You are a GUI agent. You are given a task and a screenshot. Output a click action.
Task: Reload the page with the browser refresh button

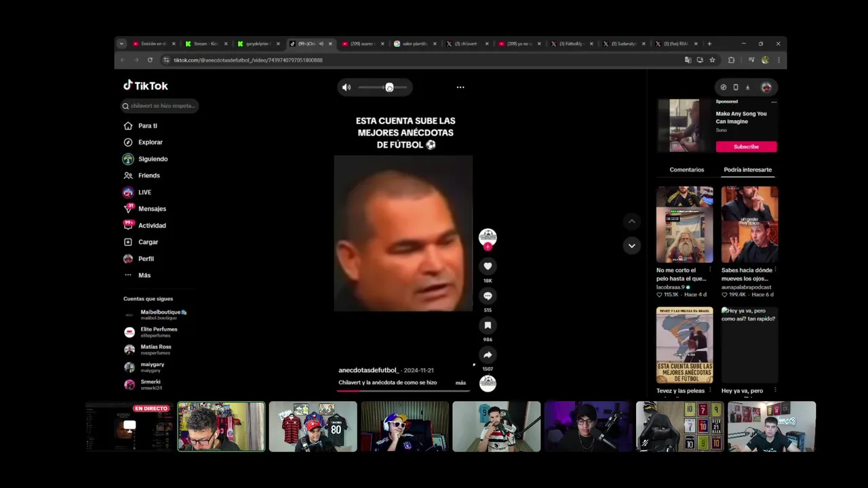[150, 60]
